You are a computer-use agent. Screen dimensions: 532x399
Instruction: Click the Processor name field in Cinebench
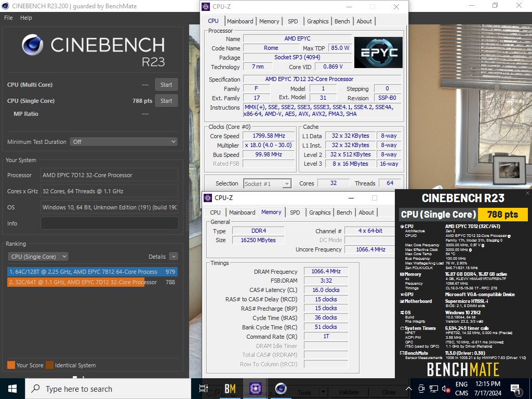point(109,175)
